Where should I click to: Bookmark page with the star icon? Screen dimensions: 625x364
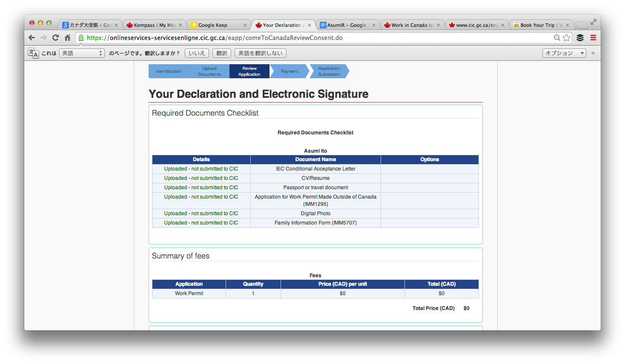(566, 38)
